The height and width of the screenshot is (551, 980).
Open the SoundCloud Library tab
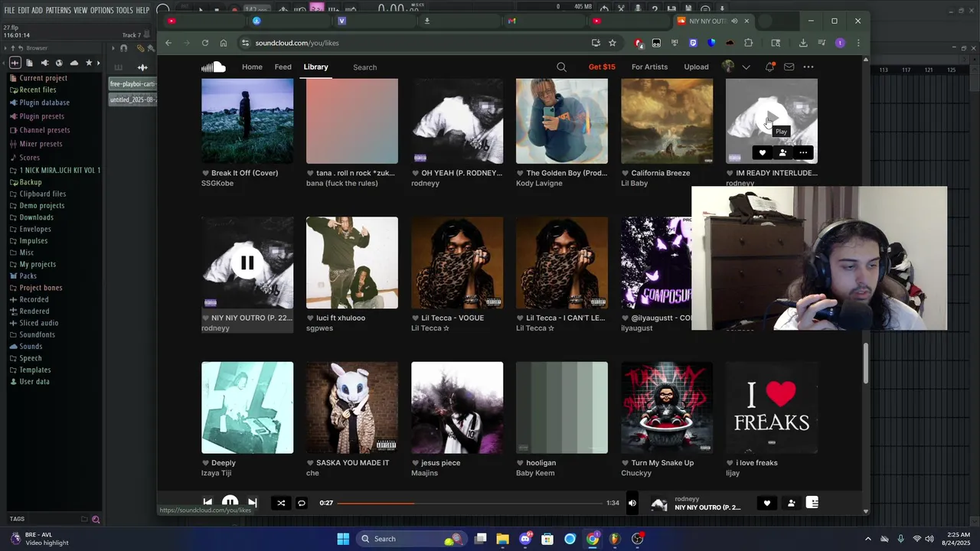click(315, 67)
